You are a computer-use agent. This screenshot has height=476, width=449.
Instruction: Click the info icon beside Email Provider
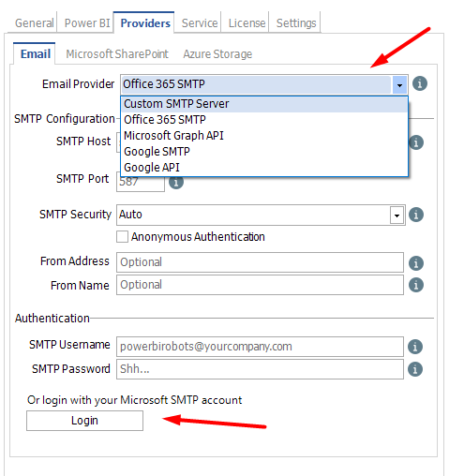(420, 83)
